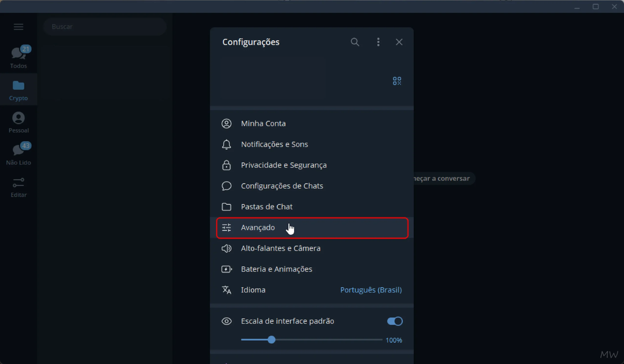This screenshot has height=364, width=624.
Task: Open the three-dot settings menu
Action: point(378,42)
